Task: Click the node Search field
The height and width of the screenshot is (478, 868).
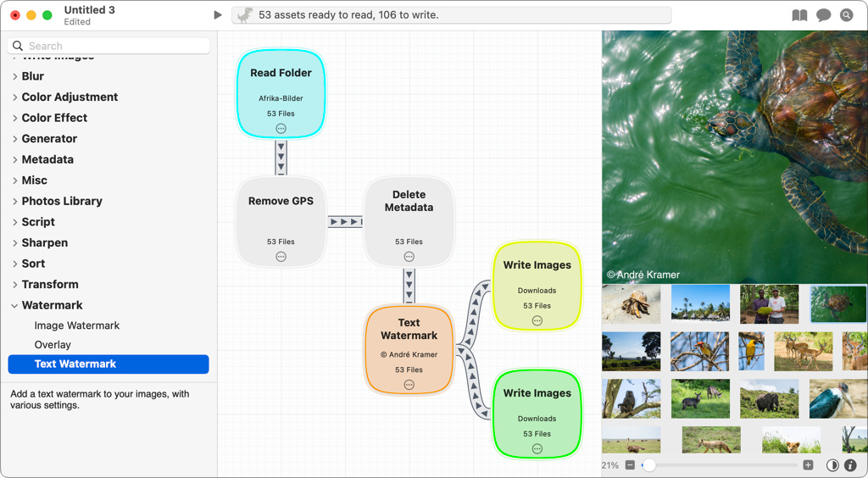Action: point(108,46)
